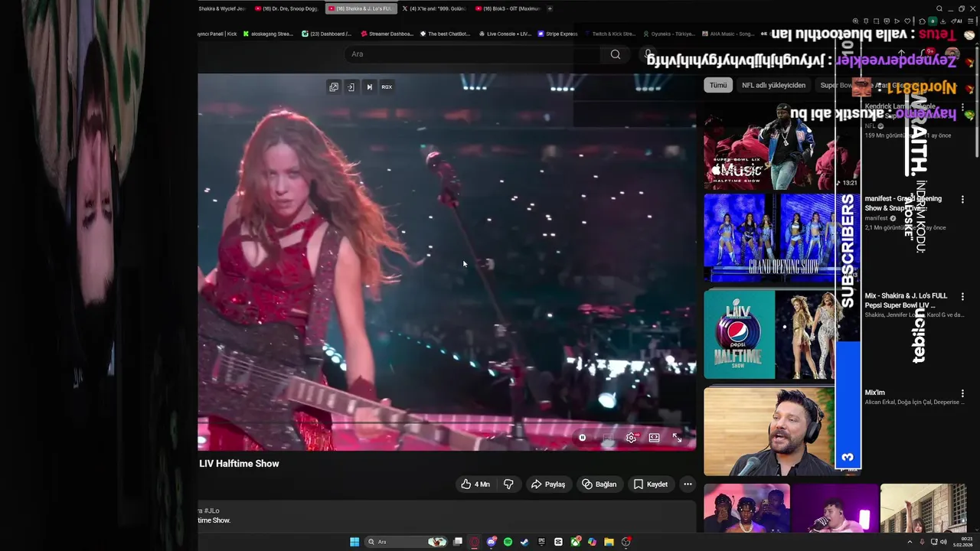The image size is (980, 551).
Task: Open the taskbar clock and date
Action: click(x=962, y=542)
